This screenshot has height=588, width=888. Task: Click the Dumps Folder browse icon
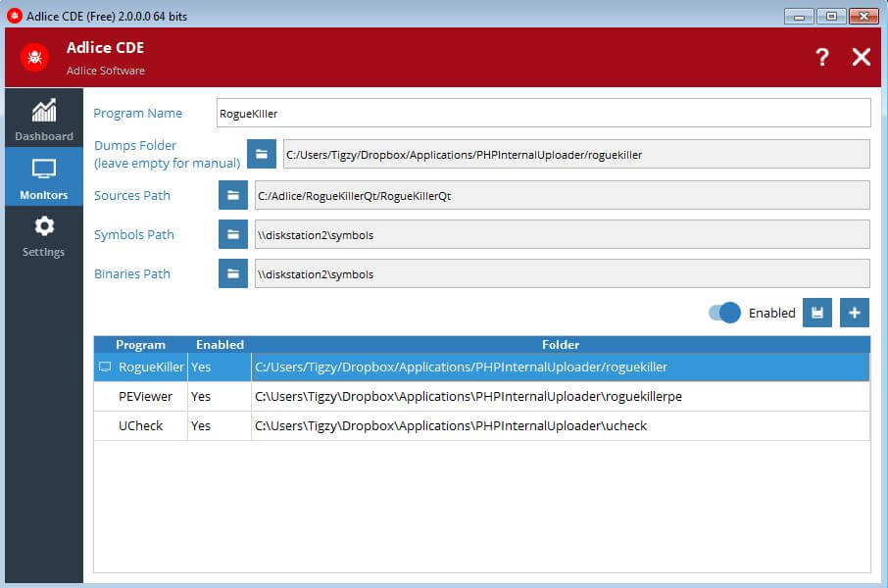[x=261, y=154]
